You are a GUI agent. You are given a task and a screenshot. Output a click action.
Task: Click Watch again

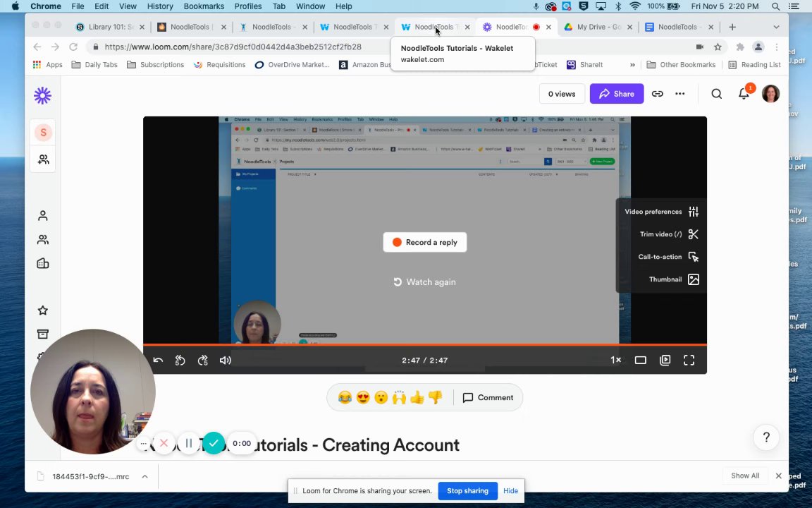pos(424,282)
